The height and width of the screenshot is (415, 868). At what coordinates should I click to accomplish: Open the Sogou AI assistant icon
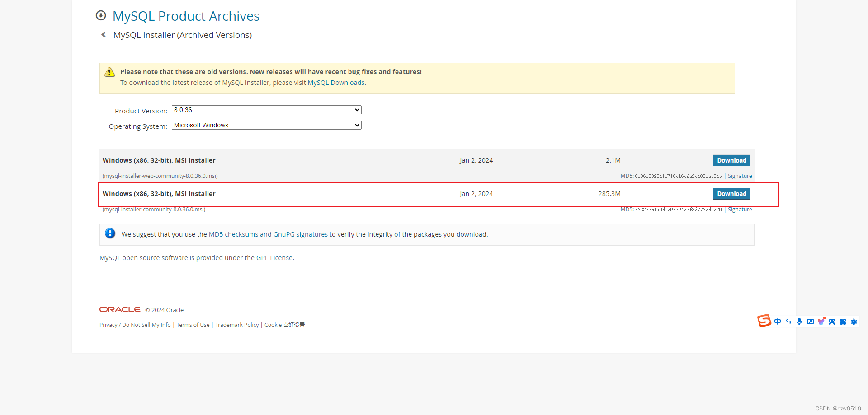coord(854,322)
